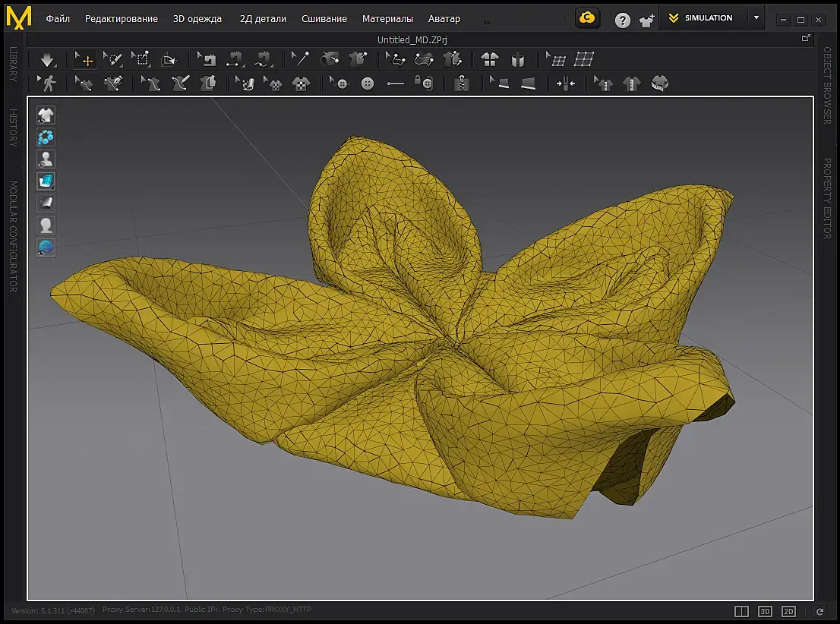Switch to the 2D window layout button
The width and height of the screenshot is (840, 624).
[x=788, y=611]
